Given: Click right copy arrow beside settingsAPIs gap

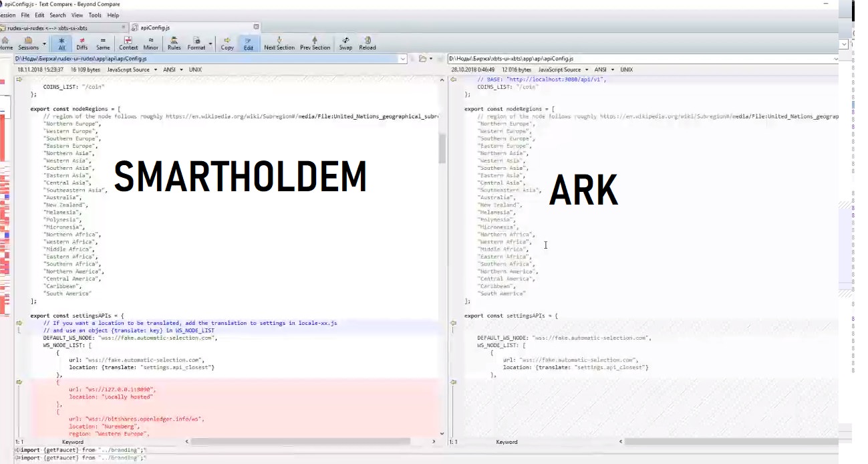Looking at the screenshot, I should 453,323.
